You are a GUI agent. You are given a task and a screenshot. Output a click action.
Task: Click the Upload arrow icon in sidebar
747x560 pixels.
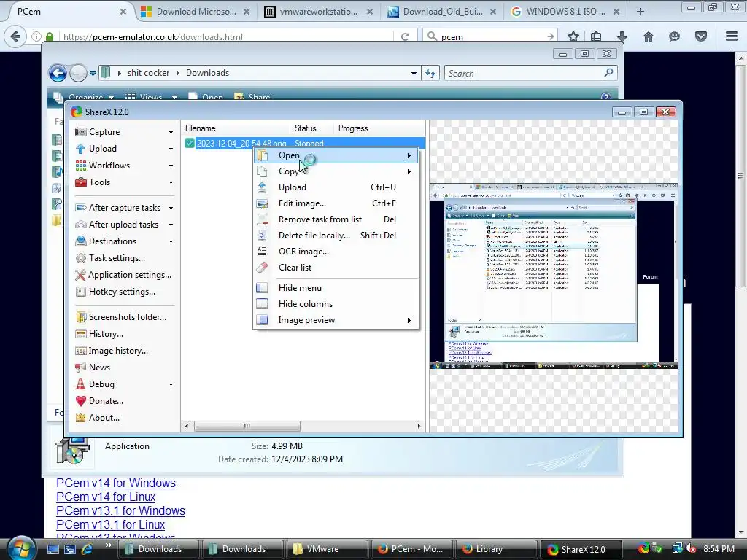click(x=80, y=149)
